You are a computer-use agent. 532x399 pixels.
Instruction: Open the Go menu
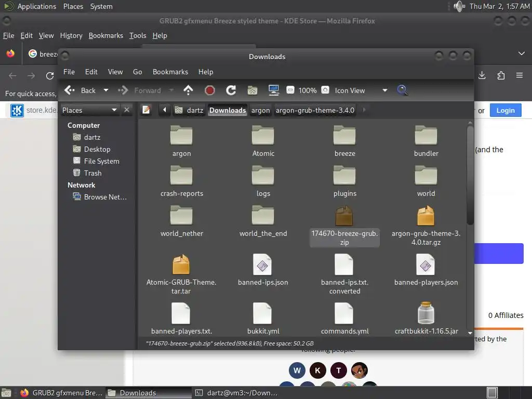pyautogui.click(x=137, y=72)
